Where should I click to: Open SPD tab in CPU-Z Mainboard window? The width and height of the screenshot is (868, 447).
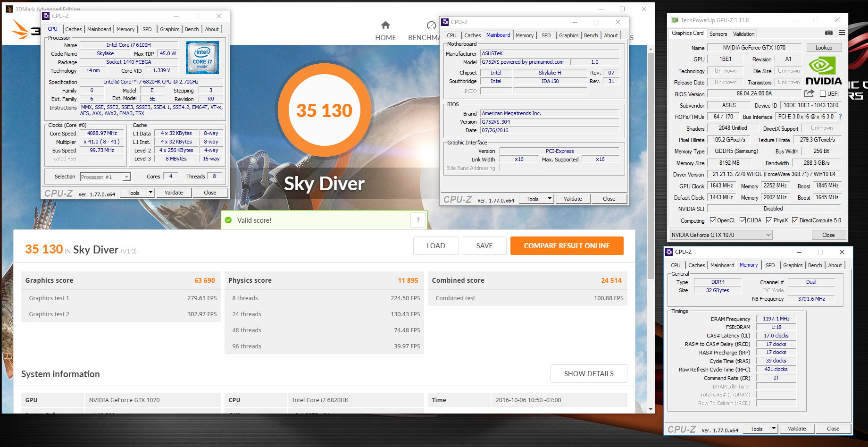click(x=546, y=35)
